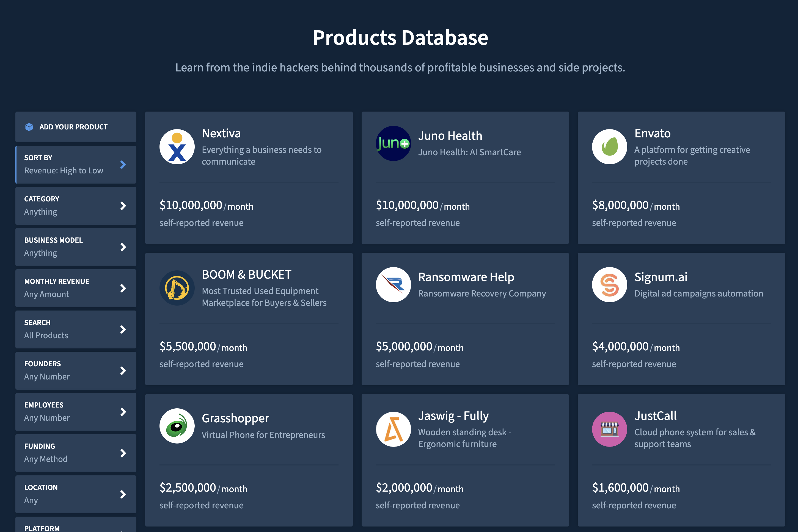The width and height of the screenshot is (798, 532).
Task: Click 'self-reported revenue' under Juno Health
Action: click(417, 223)
